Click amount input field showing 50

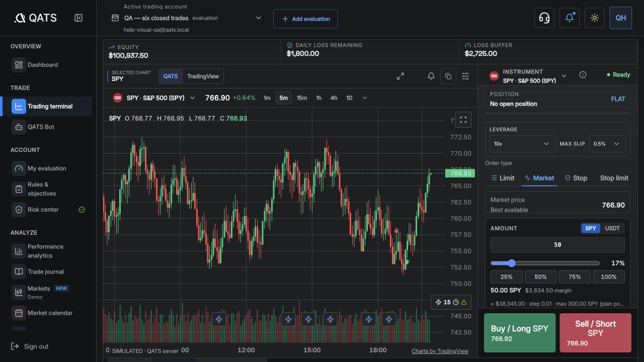click(557, 245)
